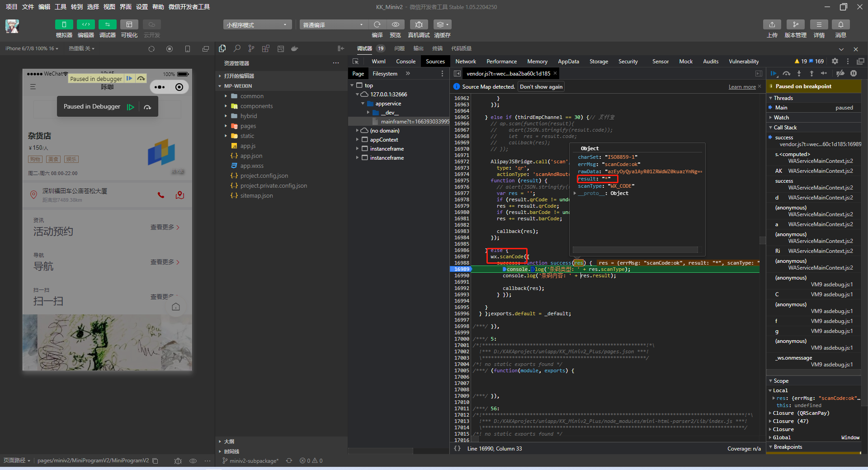Resume script execution in debugger toolbar
Screen dimensions: 868x470
(x=774, y=73)
